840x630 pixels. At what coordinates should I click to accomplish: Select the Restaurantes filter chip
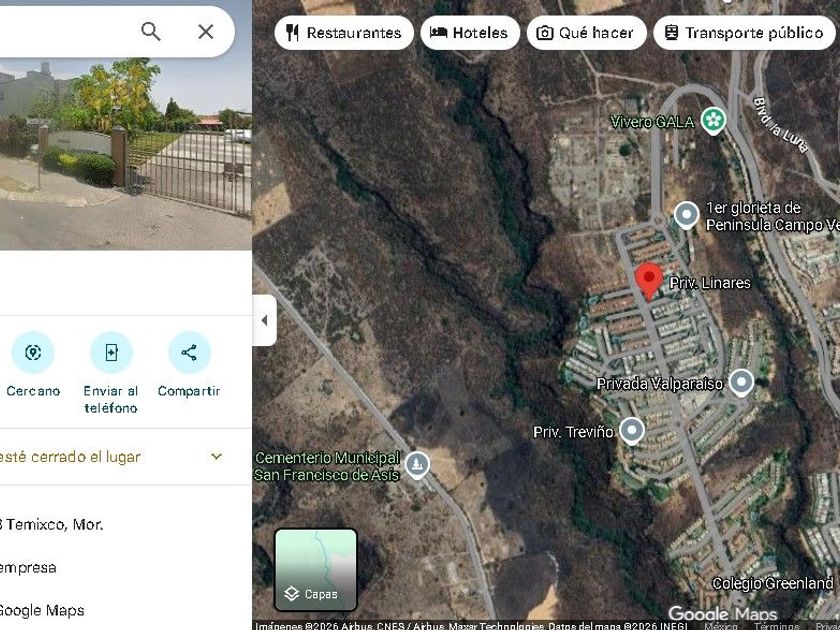click(x=344, y=33)
